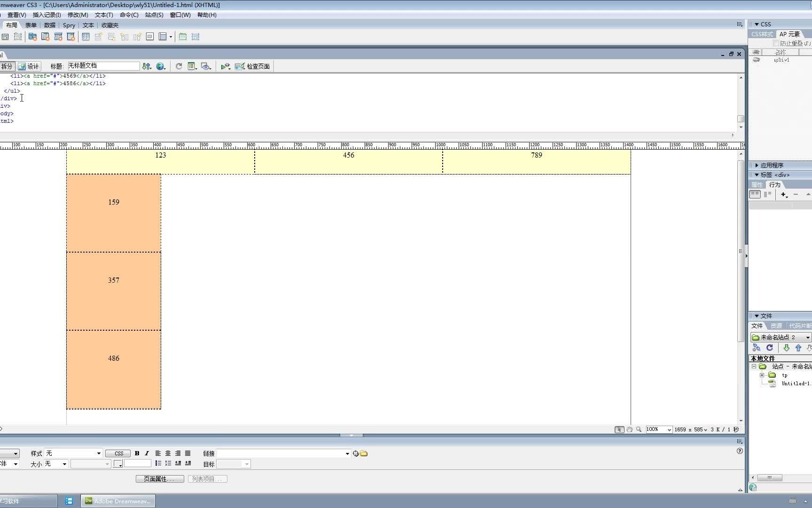Click the Expanded Tables mode icon

click(x=195, y=37)
